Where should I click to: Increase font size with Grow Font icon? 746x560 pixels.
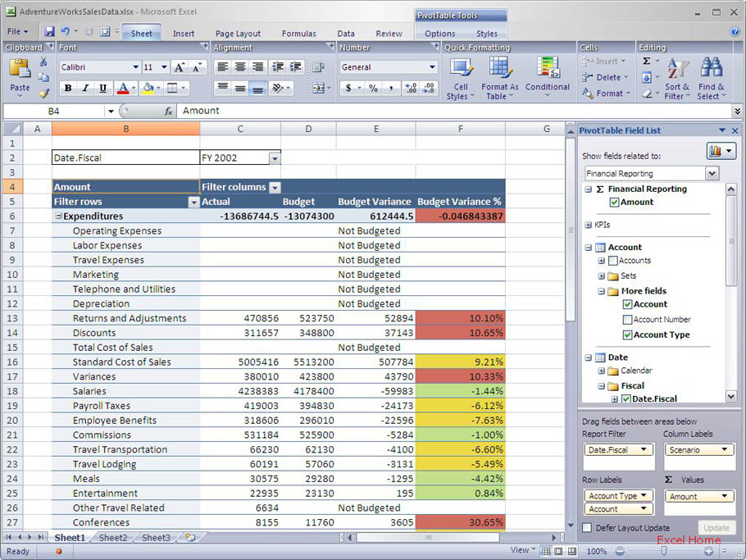coord(180,67)
